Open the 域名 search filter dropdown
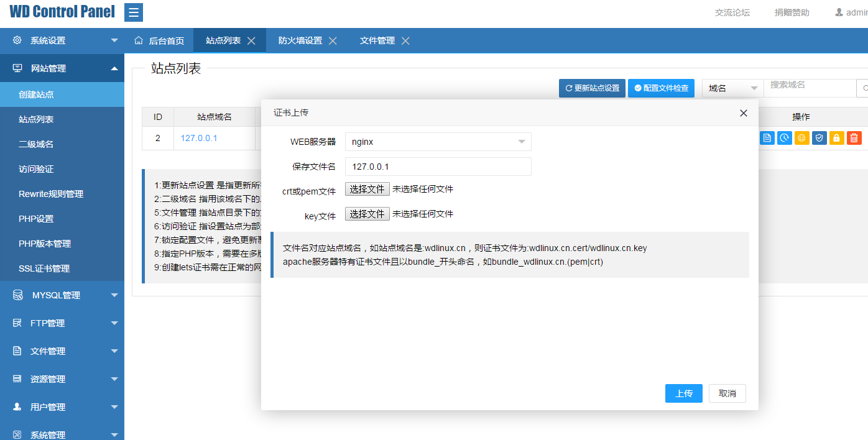Viewport: 868px width, 440px height. coord(732,88)
